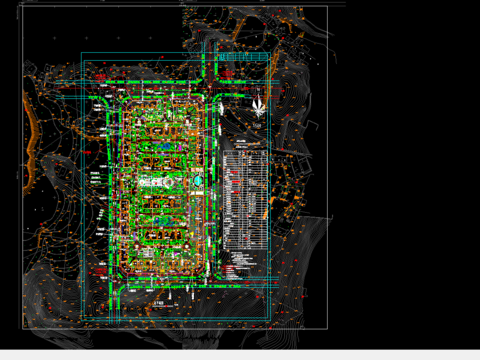Select the white north arrow compass symbol
This screenshot has width=480, height=360.
(258, 104)
